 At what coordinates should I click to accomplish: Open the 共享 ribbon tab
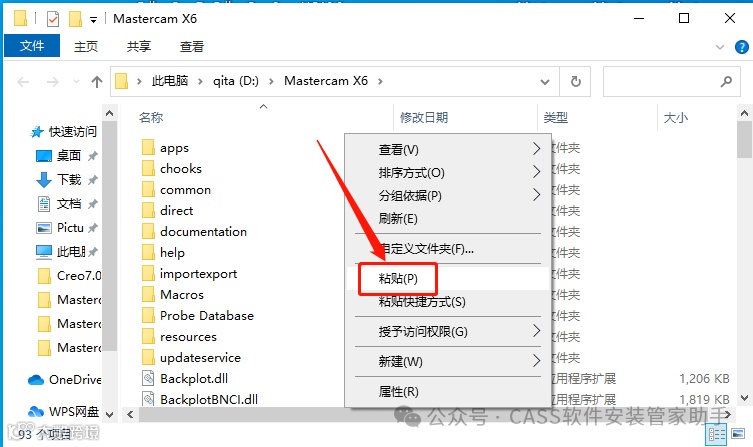coord(139,47)
